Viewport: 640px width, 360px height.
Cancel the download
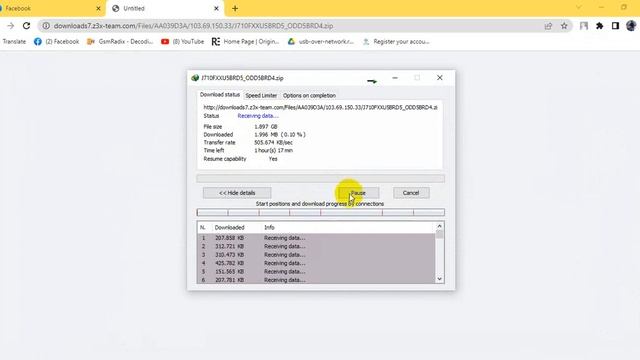point(411,193)
